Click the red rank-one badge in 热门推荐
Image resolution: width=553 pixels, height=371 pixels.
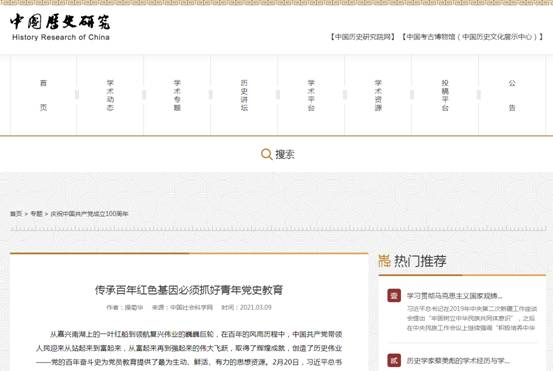tap(394, 296)
